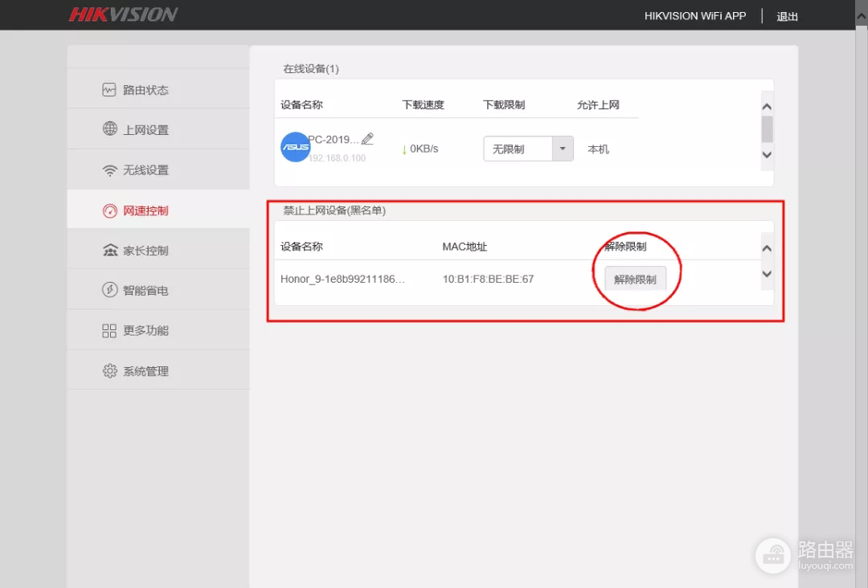Open the HIKVISION WiFi APP link
The width and height of the screenshot is (868, 588).
click(x=695, y=16)
